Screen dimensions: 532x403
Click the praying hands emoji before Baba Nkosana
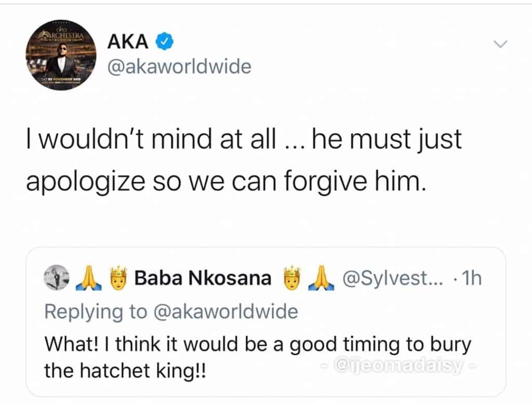tap(88, 278)
